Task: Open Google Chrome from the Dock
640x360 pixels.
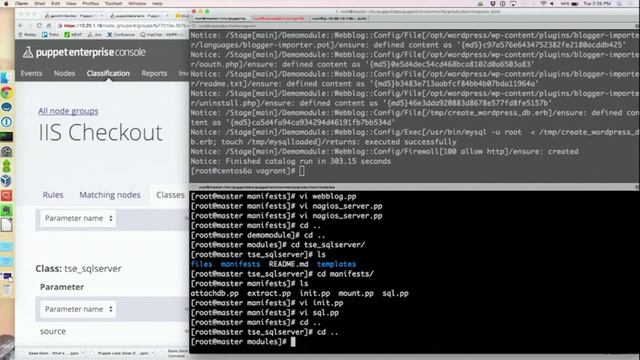Action: coord(6,93)
